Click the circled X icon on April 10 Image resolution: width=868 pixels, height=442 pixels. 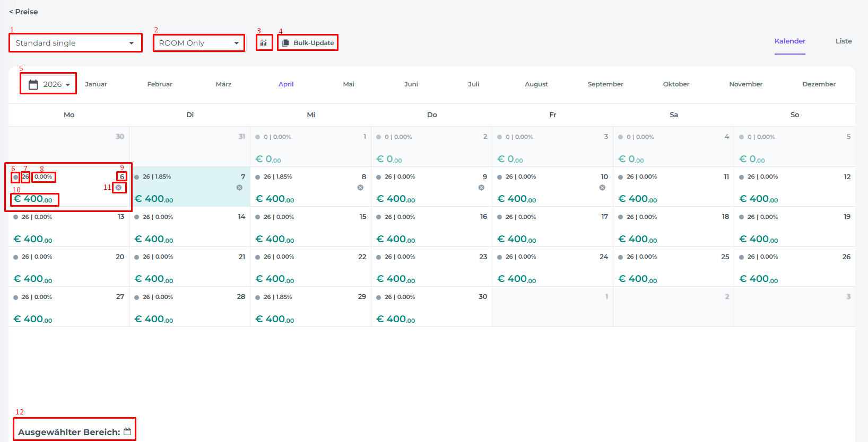(x=602, y=188)
